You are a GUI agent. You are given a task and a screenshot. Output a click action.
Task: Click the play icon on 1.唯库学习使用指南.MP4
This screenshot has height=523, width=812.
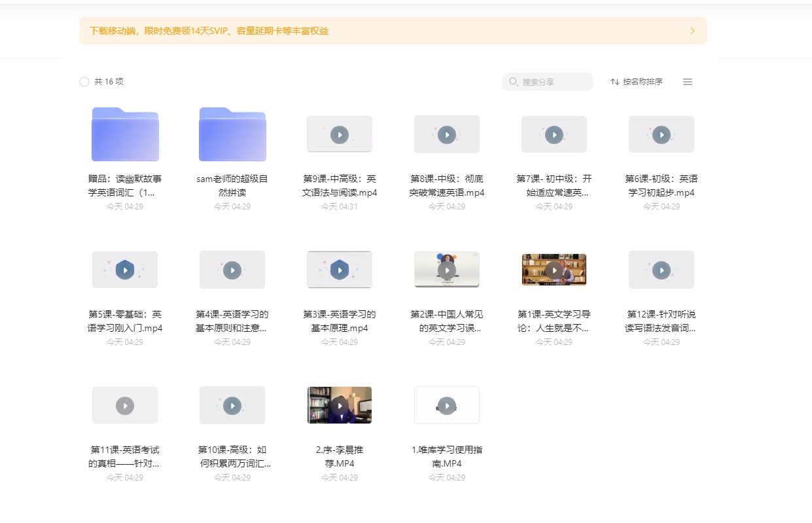point(447,405)
